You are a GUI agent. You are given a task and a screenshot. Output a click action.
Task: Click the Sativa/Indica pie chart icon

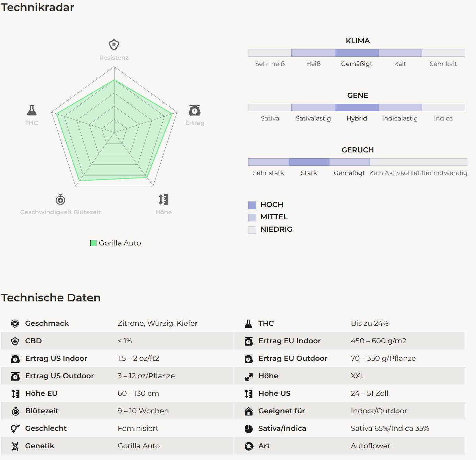point(248,428)
